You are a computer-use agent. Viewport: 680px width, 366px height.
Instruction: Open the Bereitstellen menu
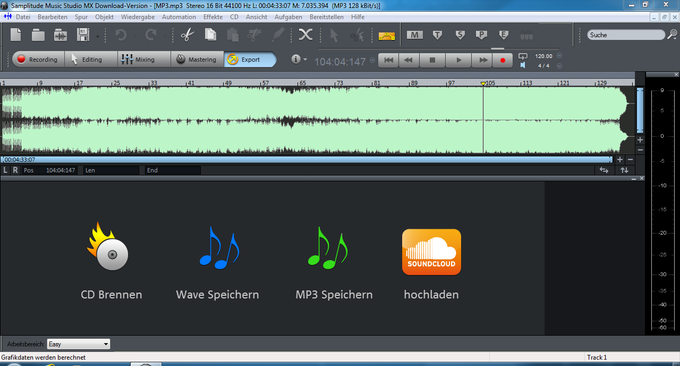327,17
